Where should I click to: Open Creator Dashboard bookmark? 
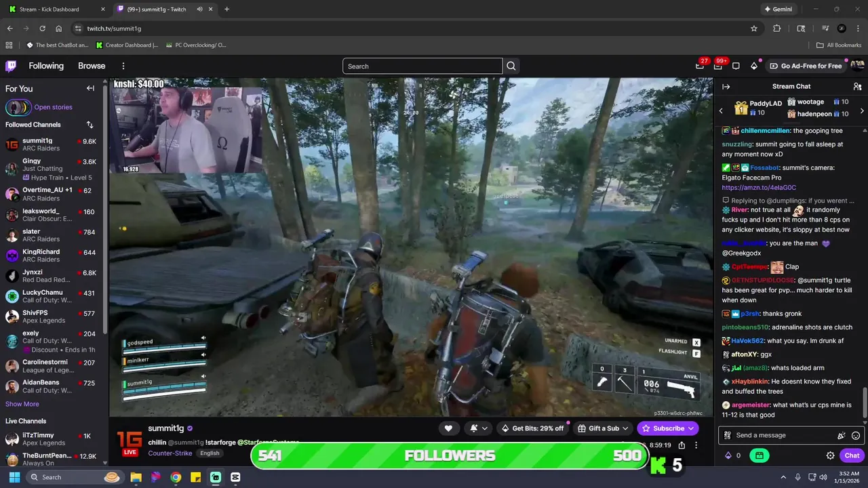coord(127,45)
